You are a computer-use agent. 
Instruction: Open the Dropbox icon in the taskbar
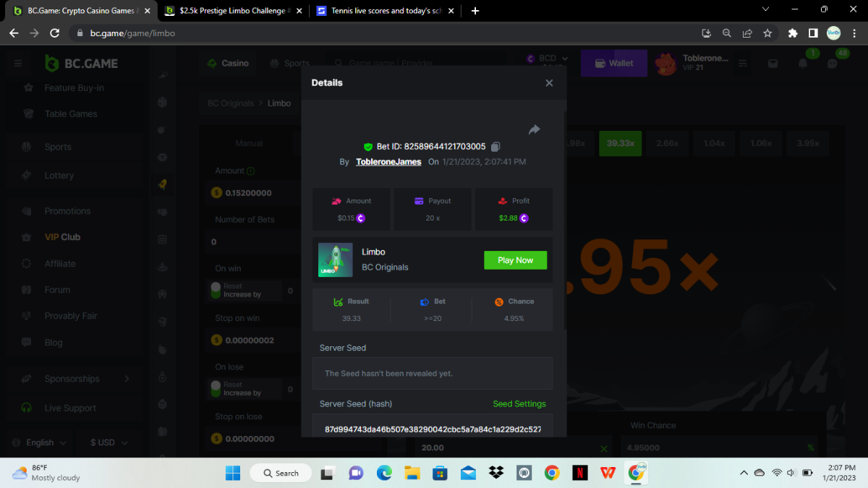(495, 473)
